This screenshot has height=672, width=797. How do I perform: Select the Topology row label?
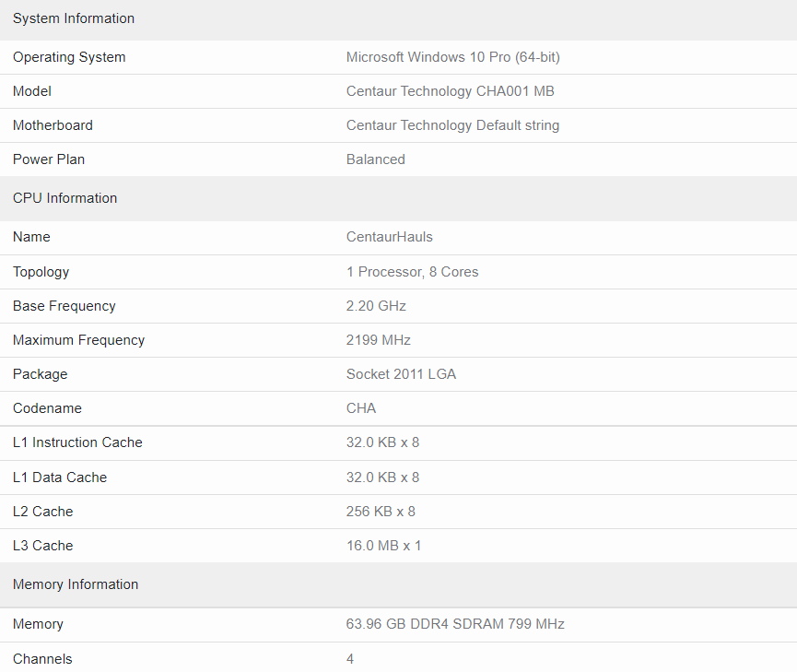(41, 272)
